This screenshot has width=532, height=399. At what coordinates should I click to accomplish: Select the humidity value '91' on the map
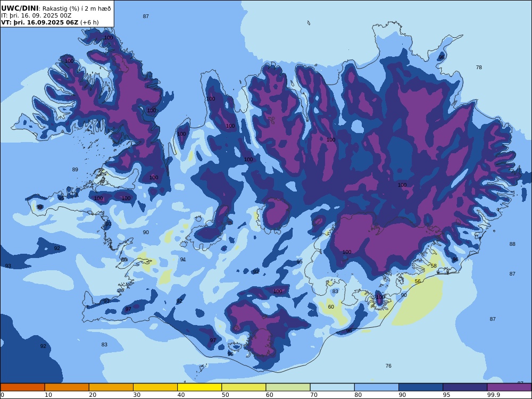click(x=183, y=260)
